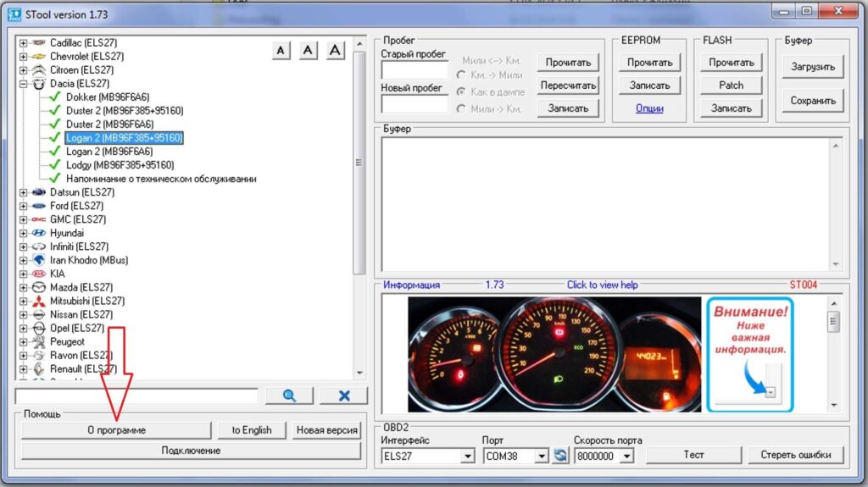Click the Datsun logo icon

[39, 192]
